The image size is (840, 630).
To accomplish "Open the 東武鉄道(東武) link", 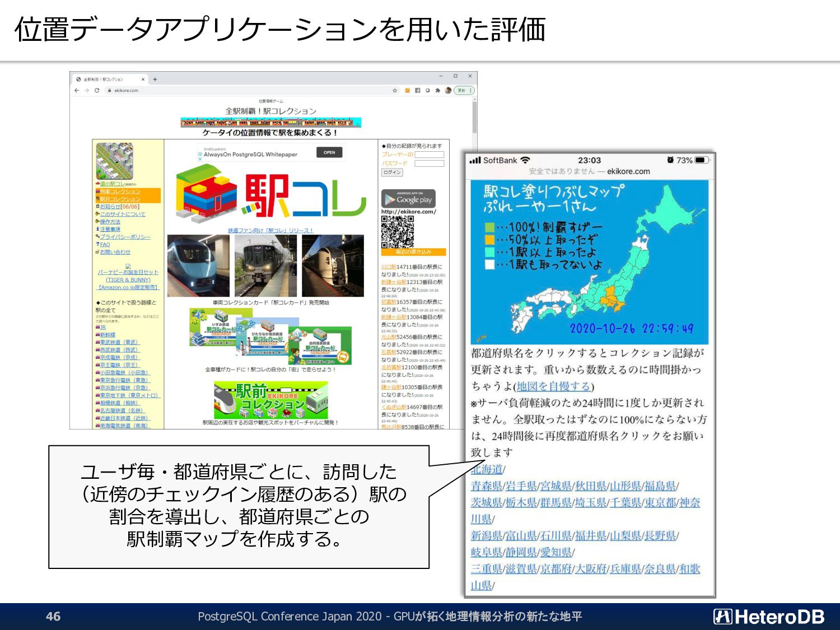I will tap(119, 342).
